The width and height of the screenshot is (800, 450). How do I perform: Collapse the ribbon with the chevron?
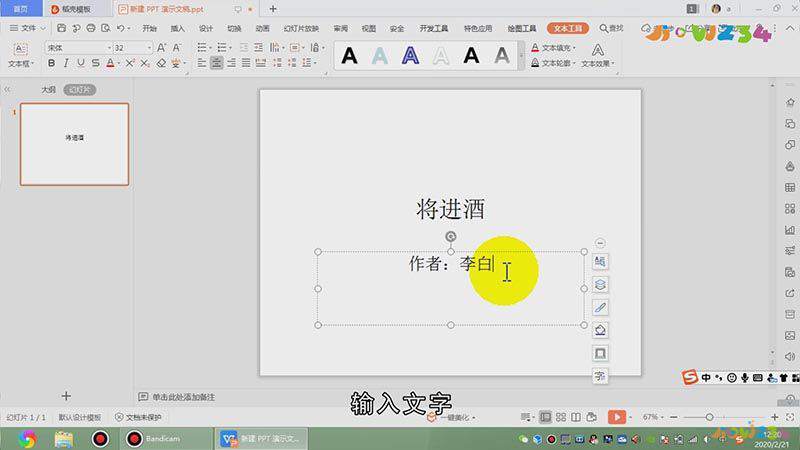(x=790, y=28)
